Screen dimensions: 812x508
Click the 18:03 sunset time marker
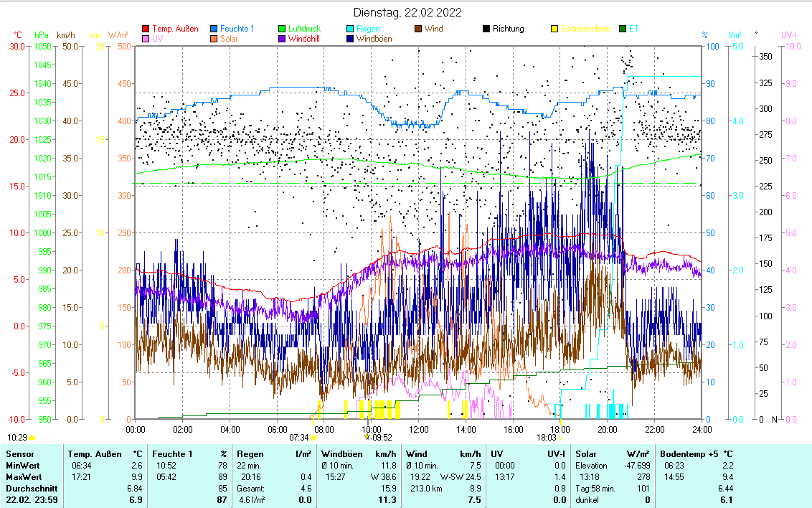pyautogui.click(x=547, y=437)
